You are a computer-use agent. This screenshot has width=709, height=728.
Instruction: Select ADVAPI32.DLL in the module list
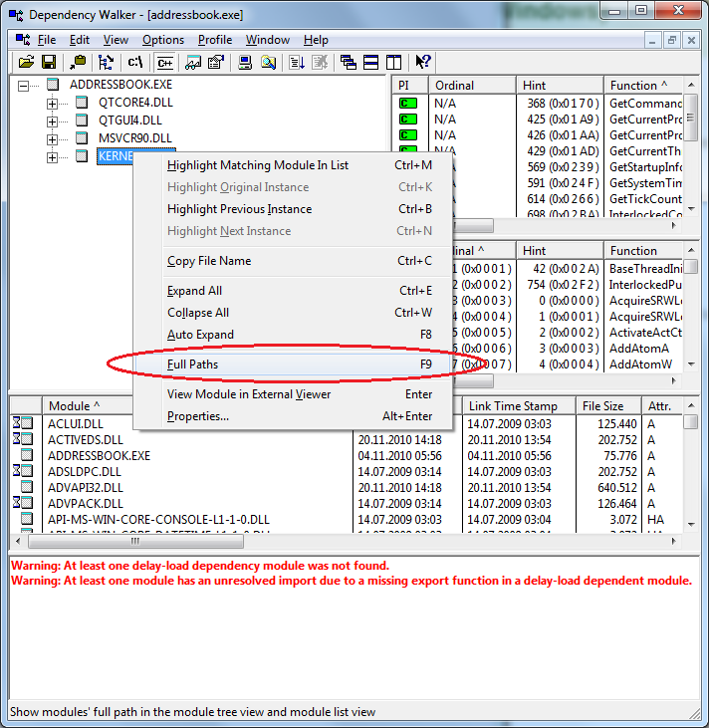click(86, 488)
